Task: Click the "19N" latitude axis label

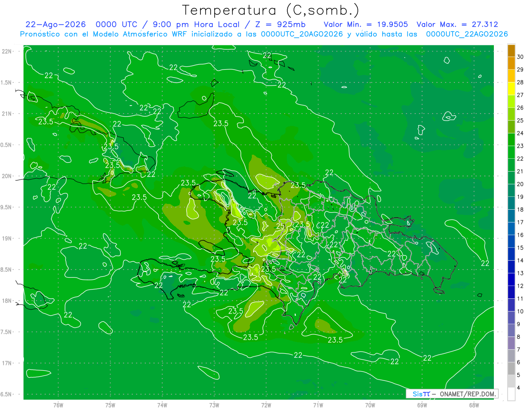Action: coord(7,239)
